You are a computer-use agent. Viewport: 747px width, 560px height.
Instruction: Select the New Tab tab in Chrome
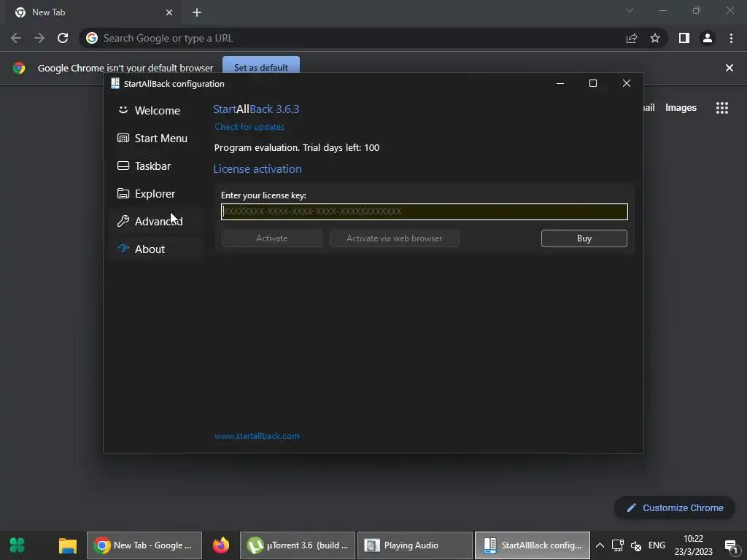[x=93, y=12]
